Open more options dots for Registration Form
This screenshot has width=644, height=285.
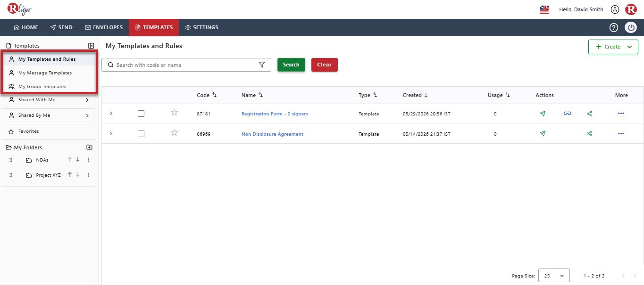click(x=621, y=114)
